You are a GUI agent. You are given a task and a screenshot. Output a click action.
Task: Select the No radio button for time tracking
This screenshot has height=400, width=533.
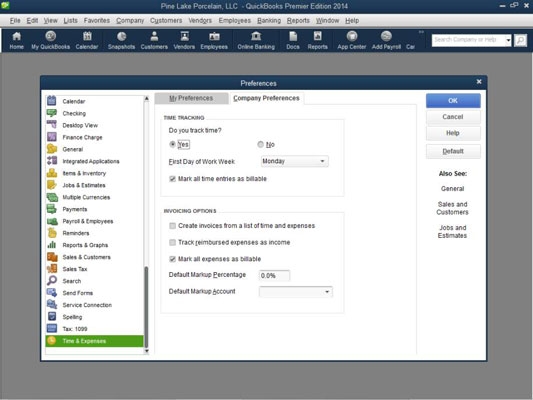pyautogui.click(x=260, y=144)
